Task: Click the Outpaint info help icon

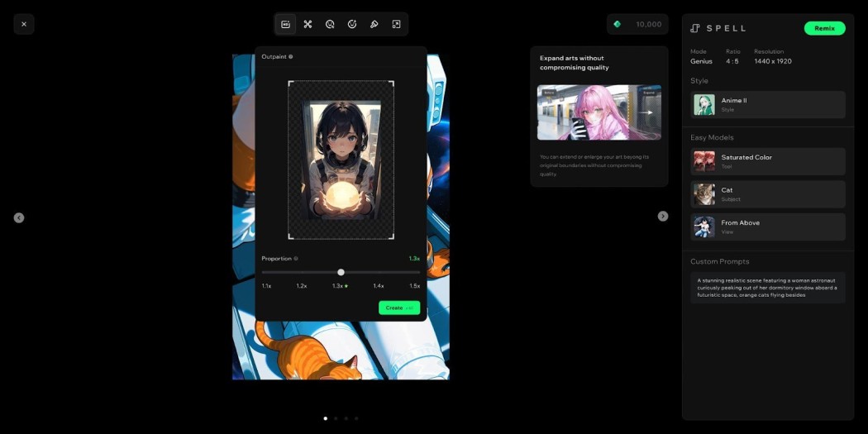Action: tap(291, 56)
